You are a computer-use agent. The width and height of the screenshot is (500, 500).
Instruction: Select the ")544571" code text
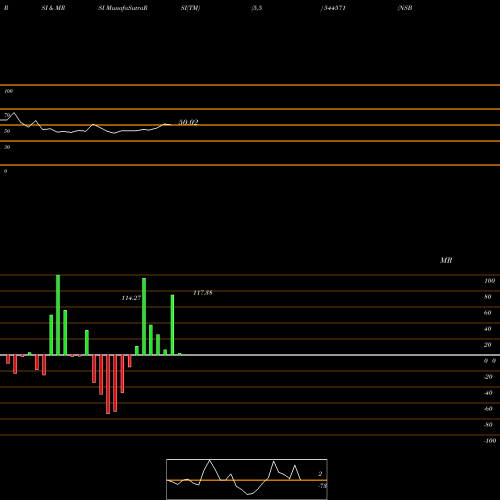click(x=333, y=8)
